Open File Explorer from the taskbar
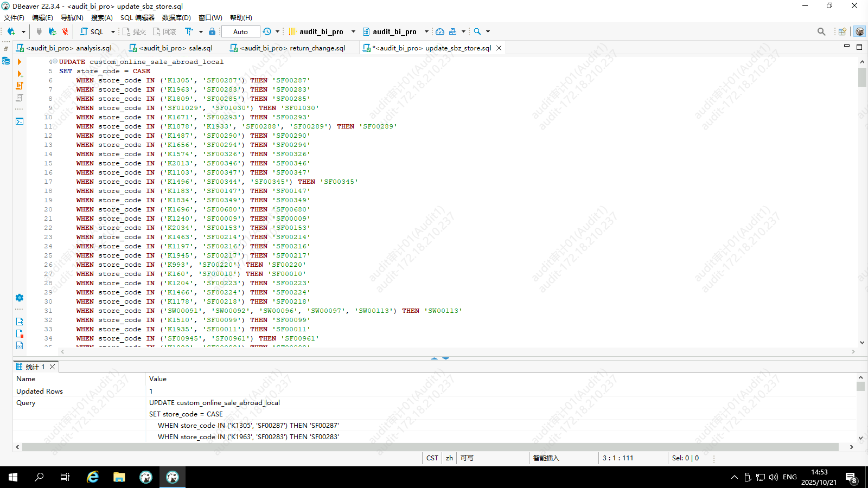 pyautogui.click(x=119, y=477)
